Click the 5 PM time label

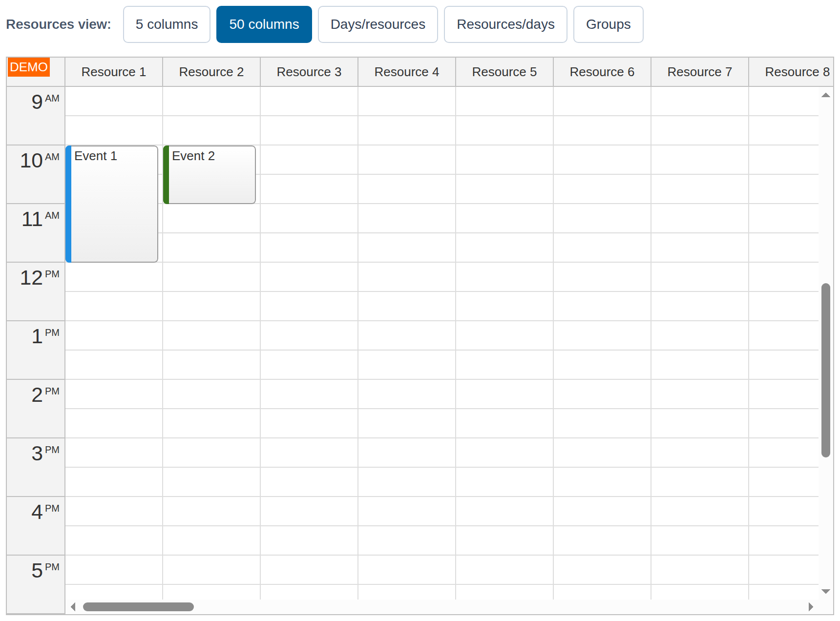tap(36, 584)
